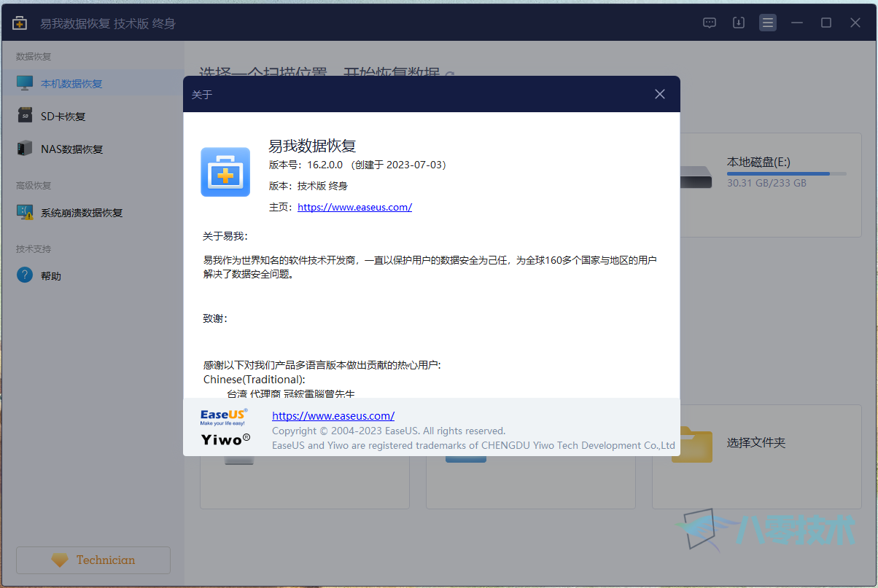
Task: Open NAS数据恢复 in the sidebar
Action: point(93,149)
